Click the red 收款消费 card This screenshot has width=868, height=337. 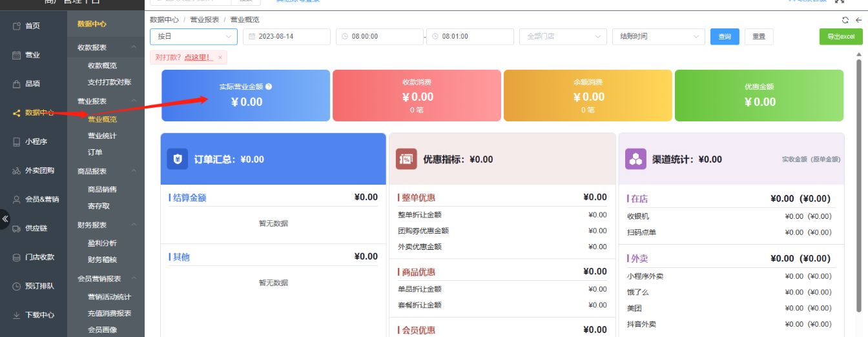tap(417, 96)
